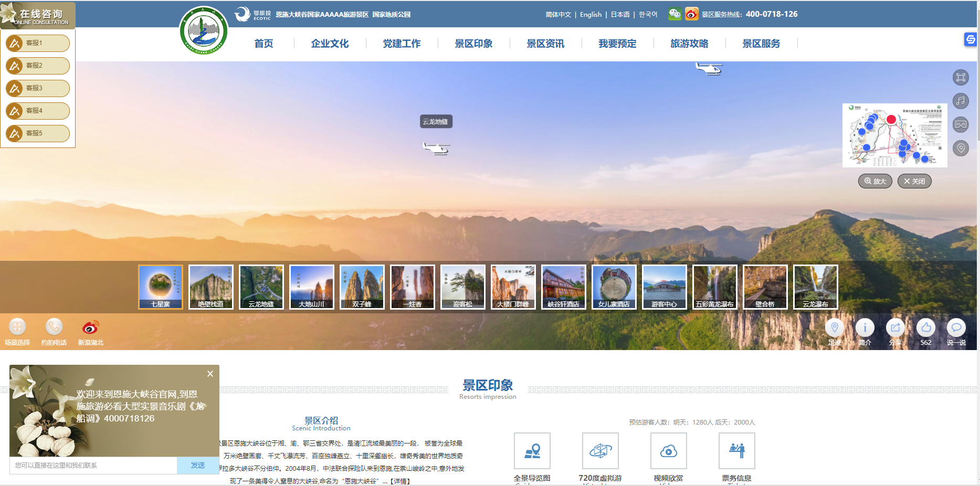Open the 新浪湖北 Weibo icon
This screenshot has width=980, height=486.
coord(90,327)
